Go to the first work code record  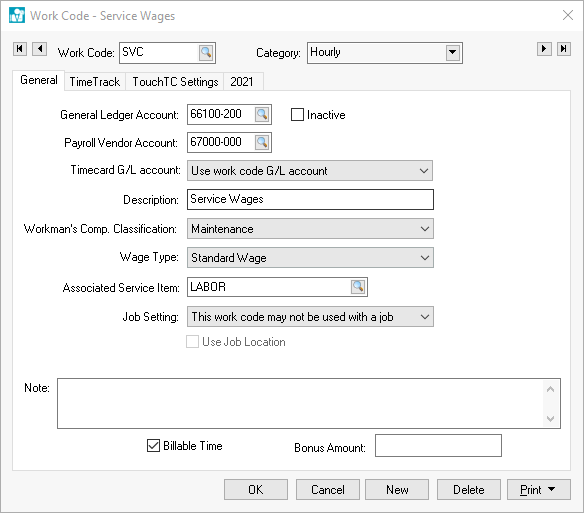pos(20,49)
